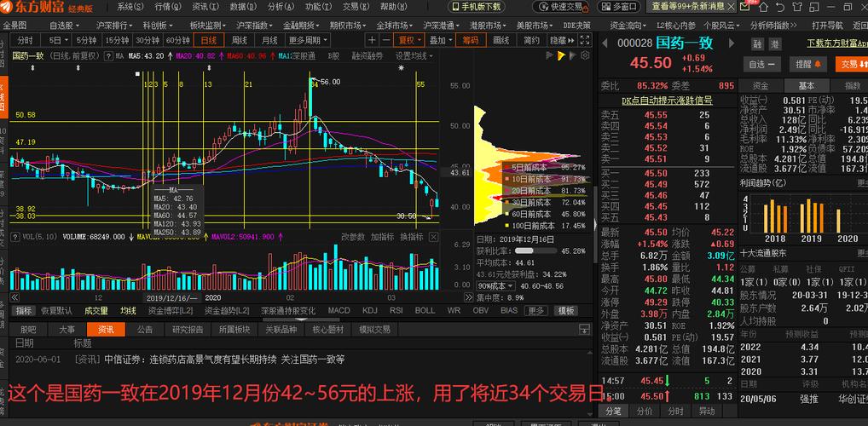Image resolution: width=868 pixels, height=426 pixels.
Task: Open the 帮助(H) menu
Action: tap(393, 7)
